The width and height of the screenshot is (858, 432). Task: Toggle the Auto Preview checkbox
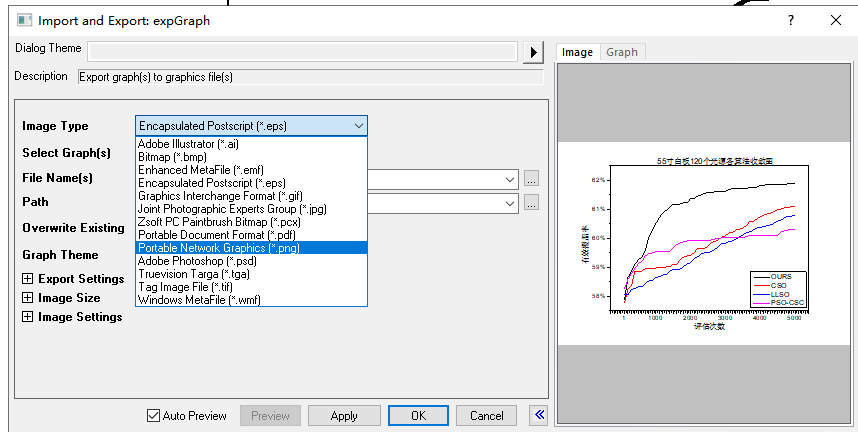pyautogui.click(x=153, y=416)
